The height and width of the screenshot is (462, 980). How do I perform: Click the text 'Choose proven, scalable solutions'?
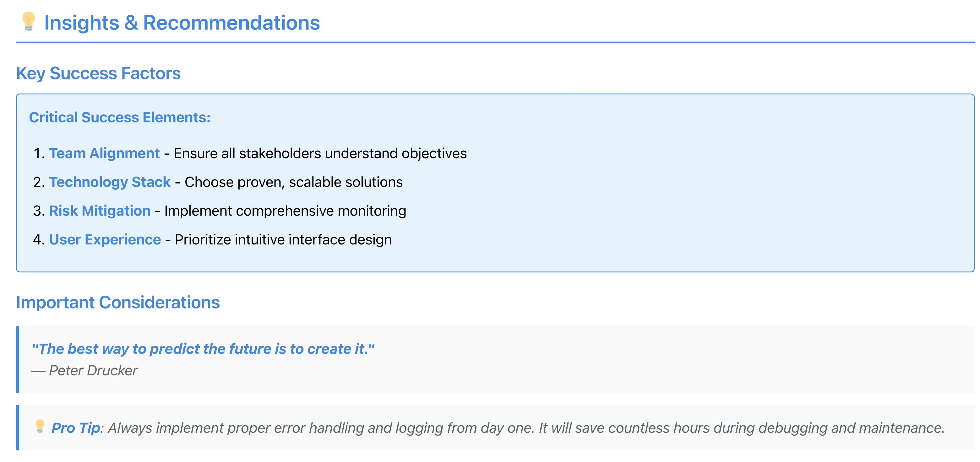pos(293,182)
